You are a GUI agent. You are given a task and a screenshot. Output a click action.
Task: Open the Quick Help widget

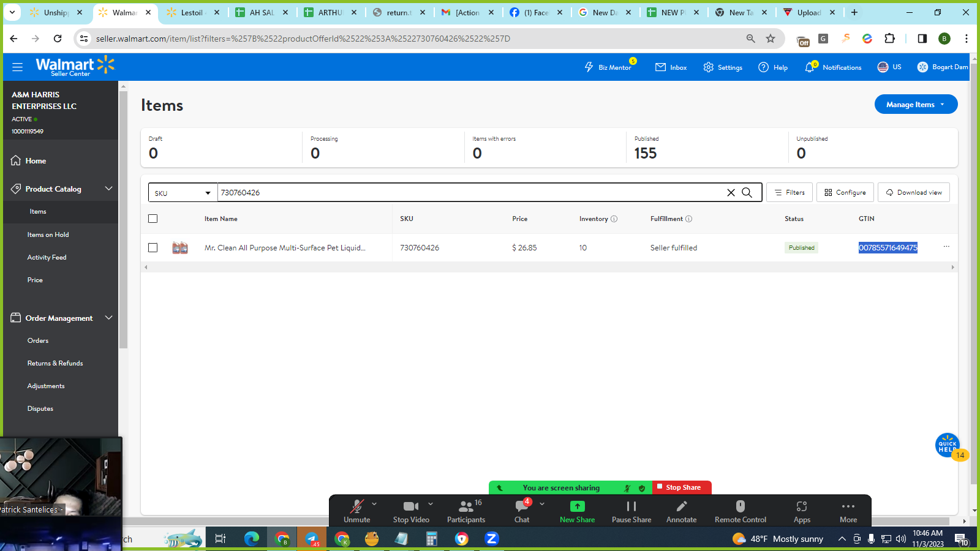pyautogui.click(x=948, y=446)
